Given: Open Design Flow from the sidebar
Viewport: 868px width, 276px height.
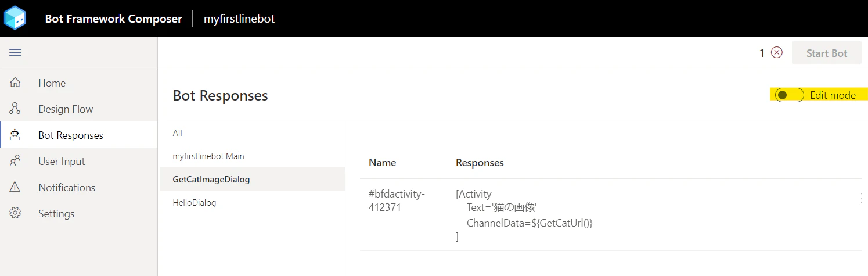Looking at the screenshot, I should pyautogui.click(x=79, y=109).
